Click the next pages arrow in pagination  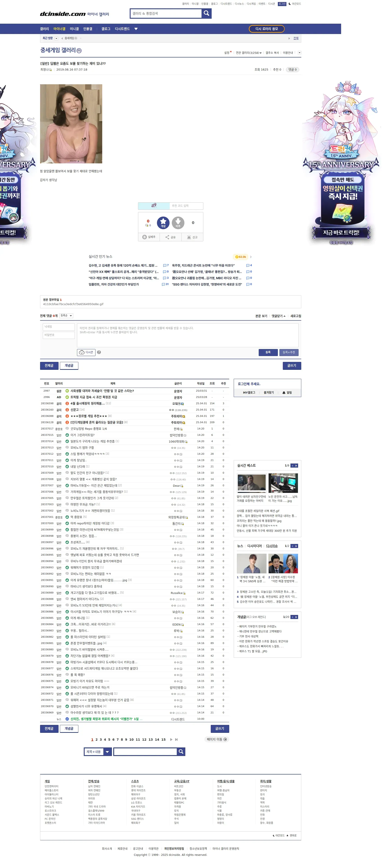tap(171, 739)
